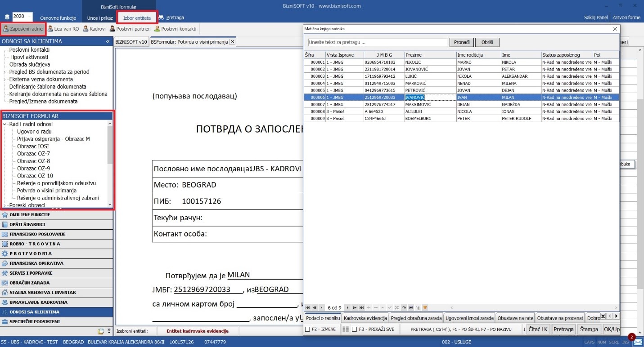Click Obriši button in search bar
Screen dimensions: 644x347
(487, 42)
